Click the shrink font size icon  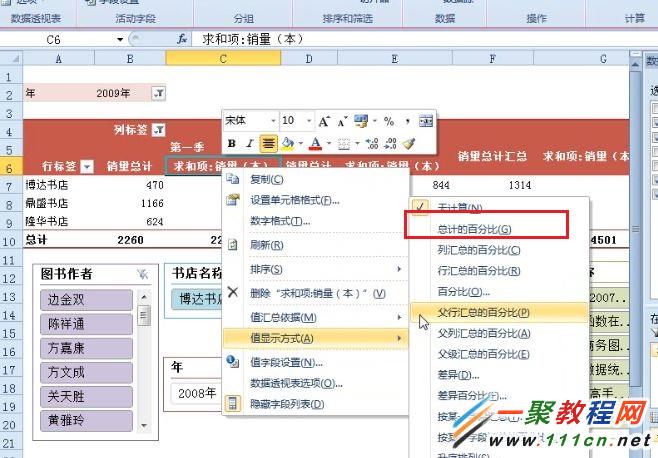pyautogui.click(x=342, y=122)
